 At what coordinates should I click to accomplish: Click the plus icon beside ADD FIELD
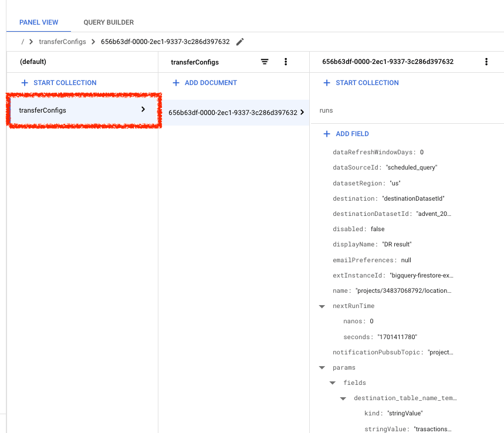(x=327, y=134)
